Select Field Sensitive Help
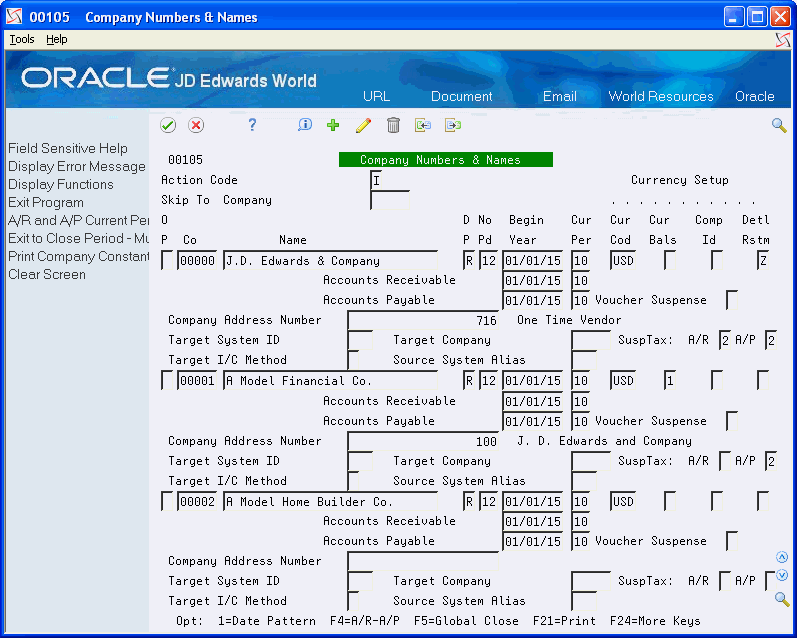 pyautogui.click(x=68, y=148)
